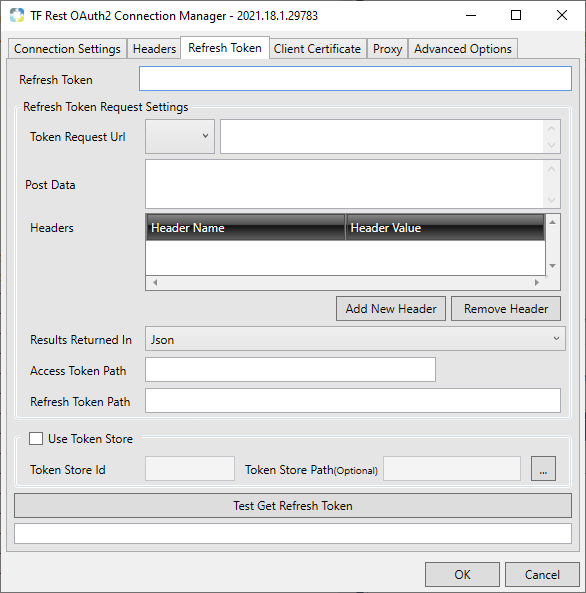Click headers grid scroll up arrow
Image resolution: width=586 pixels, height=593 pixels.
pyautogui.click(x=552, y=222)
